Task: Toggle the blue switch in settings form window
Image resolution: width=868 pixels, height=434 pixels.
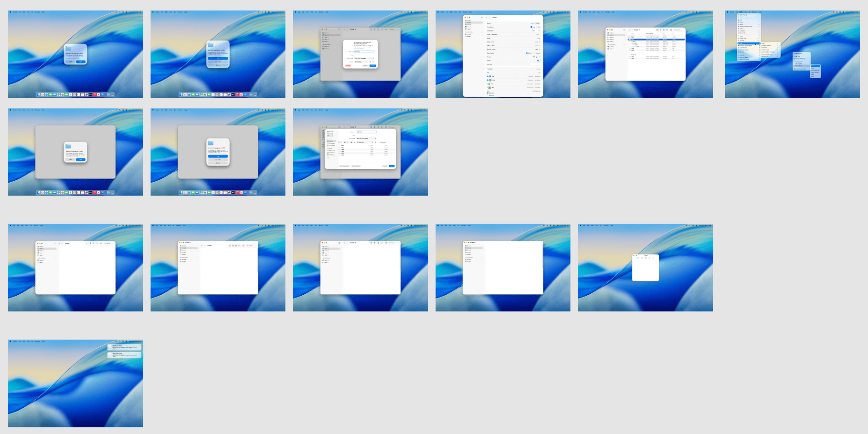Action: 539,61
